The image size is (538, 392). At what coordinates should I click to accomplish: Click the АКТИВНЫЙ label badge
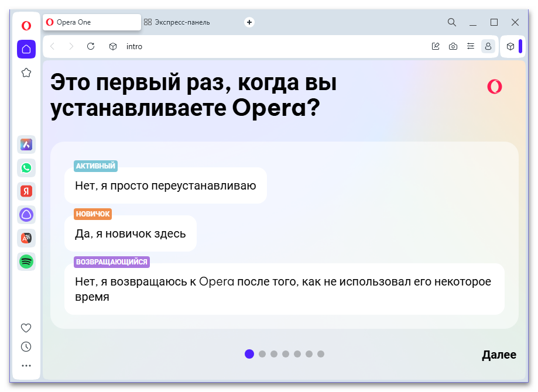click(x=95, y=166)
